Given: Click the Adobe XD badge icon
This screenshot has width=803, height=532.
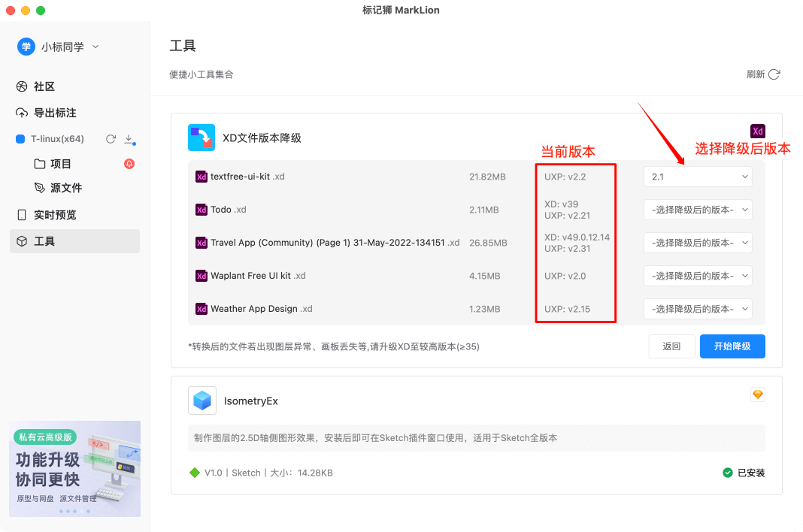Looking at the screenshot, I should click(757, 131).
